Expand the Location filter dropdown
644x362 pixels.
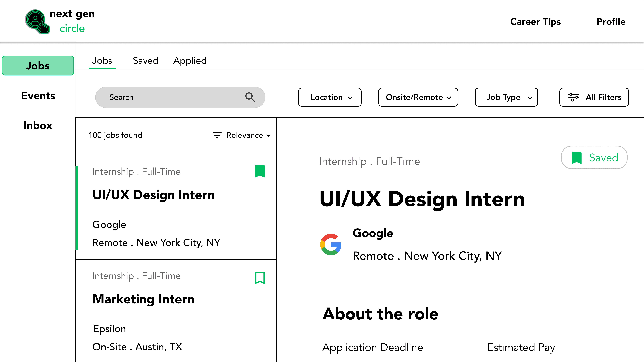pos(329,97)
